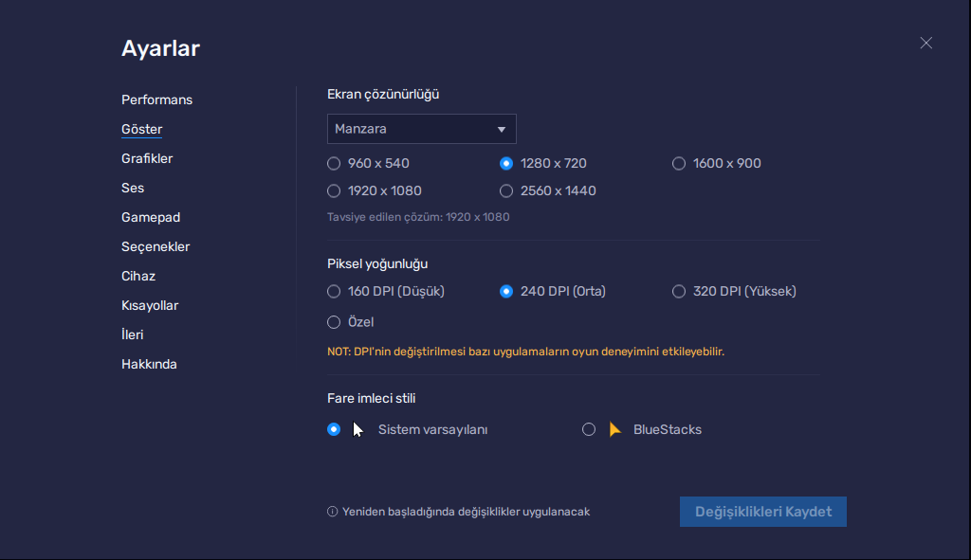Pick 2560 x 1440 resolution
Viewport: 971px width, 560px height.
506,190
